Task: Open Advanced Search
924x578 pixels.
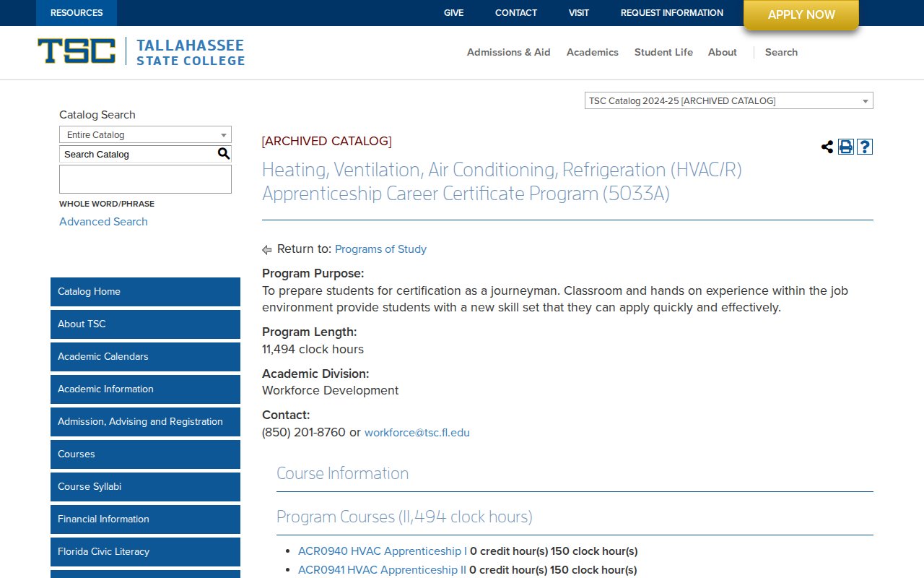Action: pos(103,222)
